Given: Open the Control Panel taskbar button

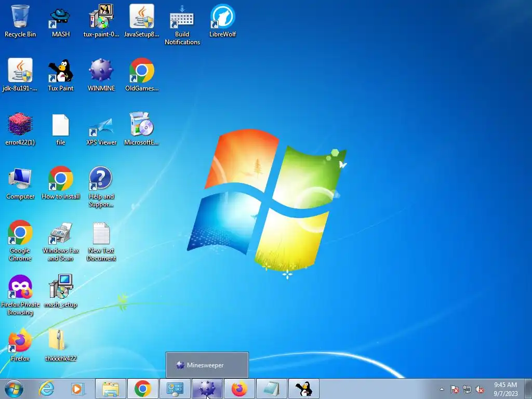Looking at the screenshot, I should click(175, 389).
